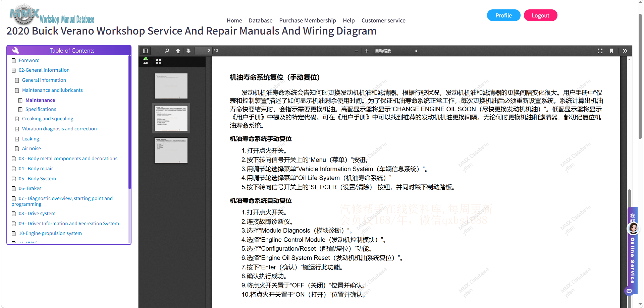Select the first page thumbnail
This screenshot has width=644, height=308.
[x=171, y=86]
